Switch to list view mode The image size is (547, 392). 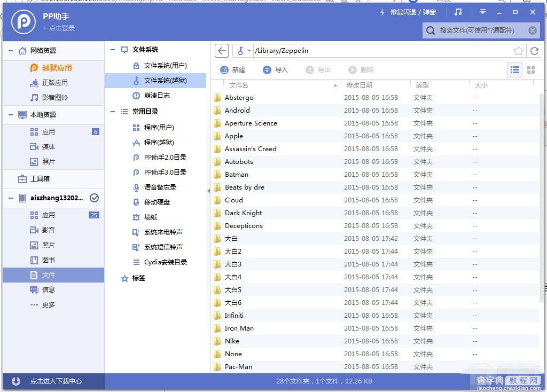515,70
